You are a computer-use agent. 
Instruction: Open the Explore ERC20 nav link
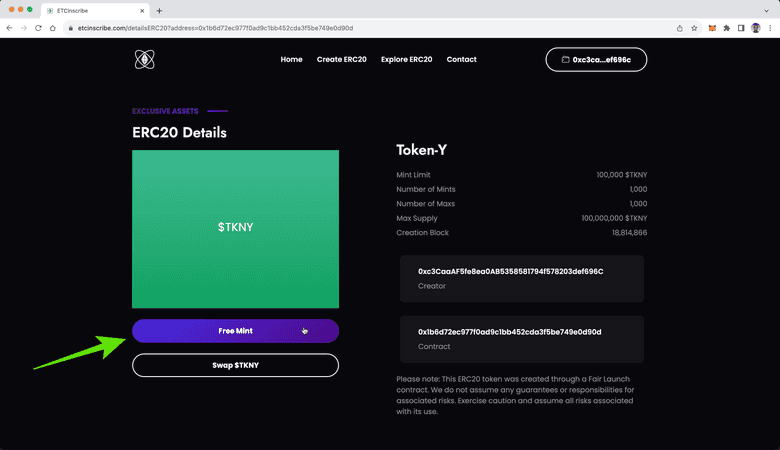pyautogui.click(x=406, y=60)
